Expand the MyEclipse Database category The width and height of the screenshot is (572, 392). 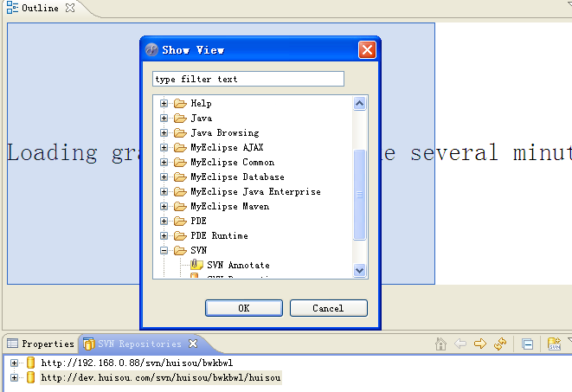(164, 177)
